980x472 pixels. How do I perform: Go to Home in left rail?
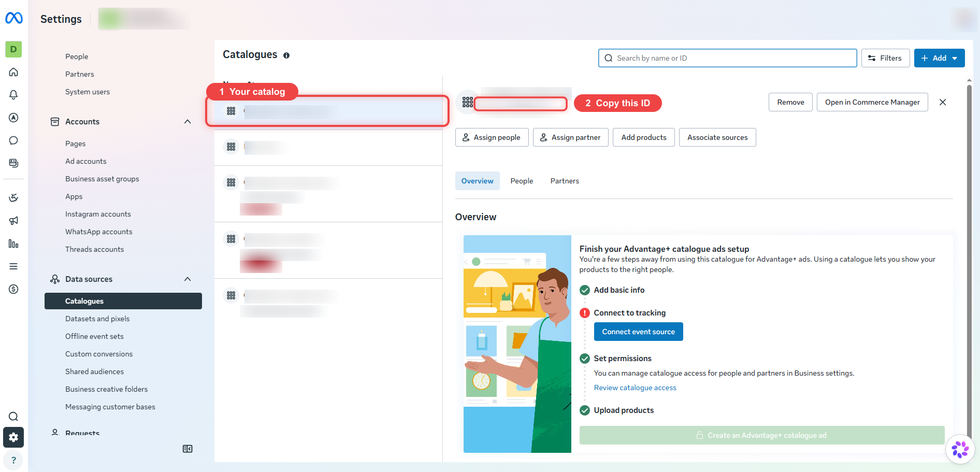point(13,72)
